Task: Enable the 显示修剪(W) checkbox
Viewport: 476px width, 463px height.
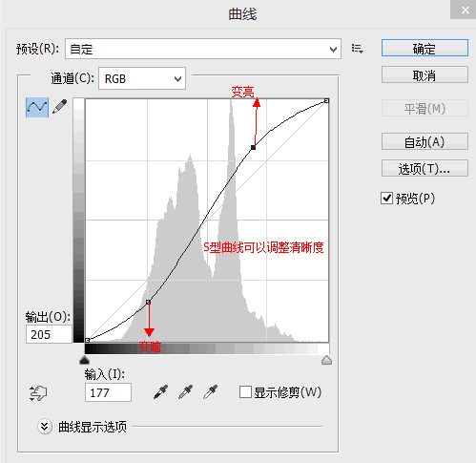Action: pos(245,392)
